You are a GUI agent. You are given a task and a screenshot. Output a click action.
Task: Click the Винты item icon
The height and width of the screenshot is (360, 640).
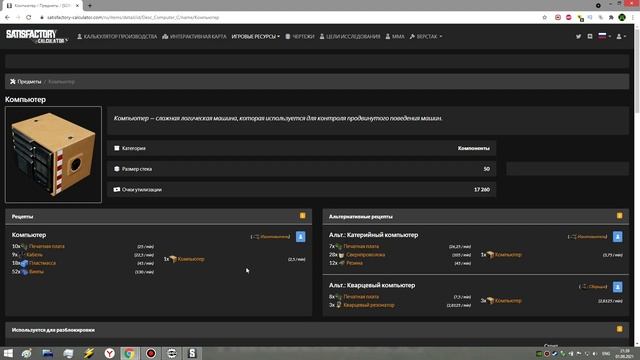(x=24, y=272)
